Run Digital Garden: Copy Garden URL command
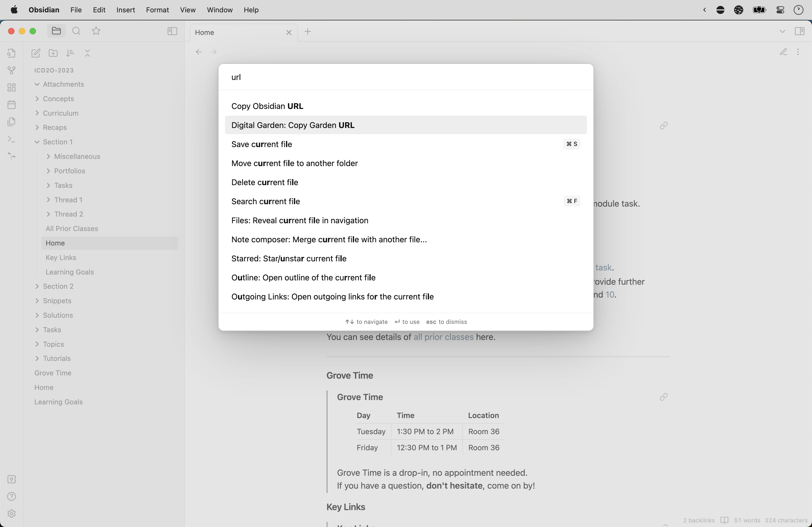Image resolution: width=812 pixels, height=527 pixels. coord(406,125)
